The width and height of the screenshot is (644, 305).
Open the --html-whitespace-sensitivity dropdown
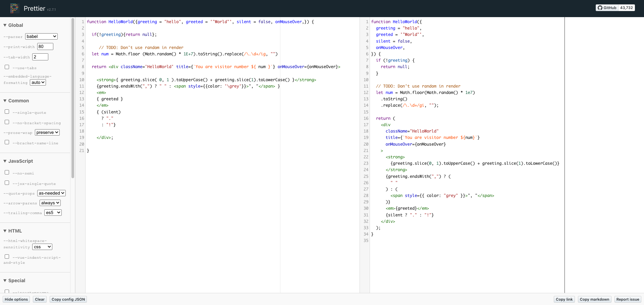pyautogui.click(x=42, y=247)
